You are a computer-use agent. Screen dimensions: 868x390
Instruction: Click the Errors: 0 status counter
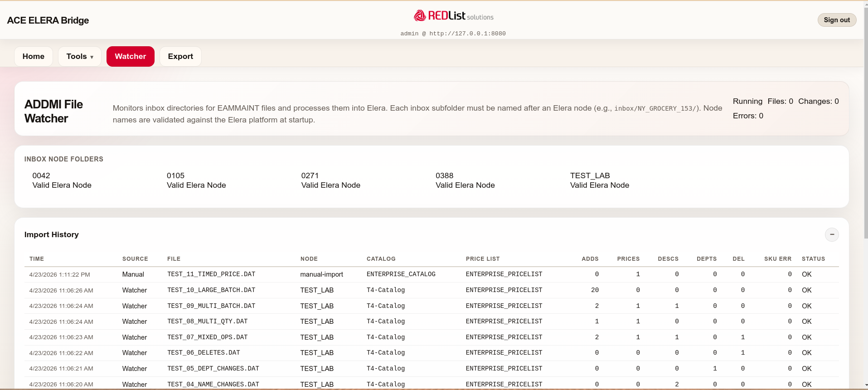pyautogui.click(x=748, y=116)
